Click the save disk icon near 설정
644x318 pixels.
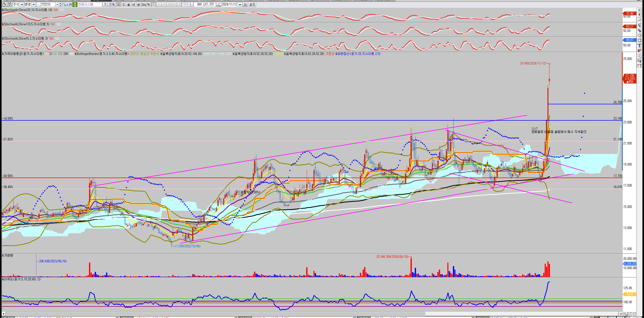245,5
